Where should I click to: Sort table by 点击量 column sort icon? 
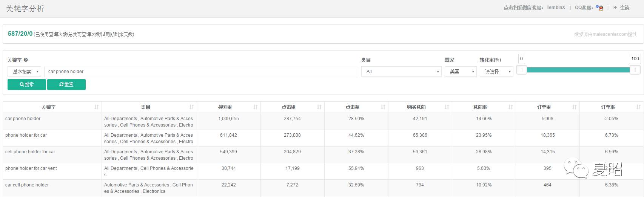319,107
